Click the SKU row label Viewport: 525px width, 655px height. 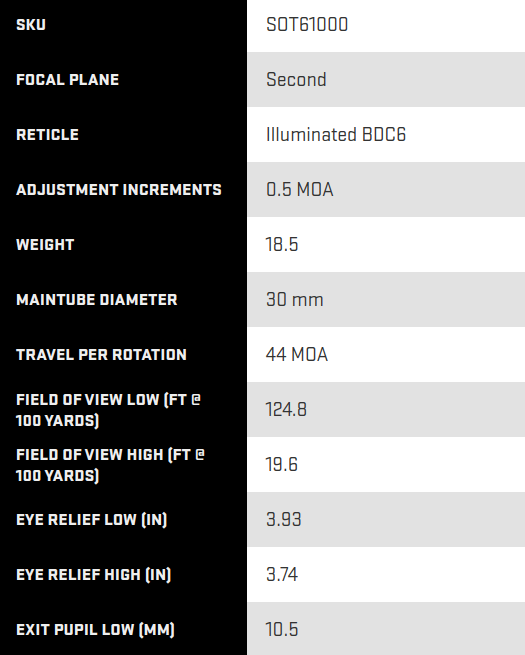(x=31, y=25)
